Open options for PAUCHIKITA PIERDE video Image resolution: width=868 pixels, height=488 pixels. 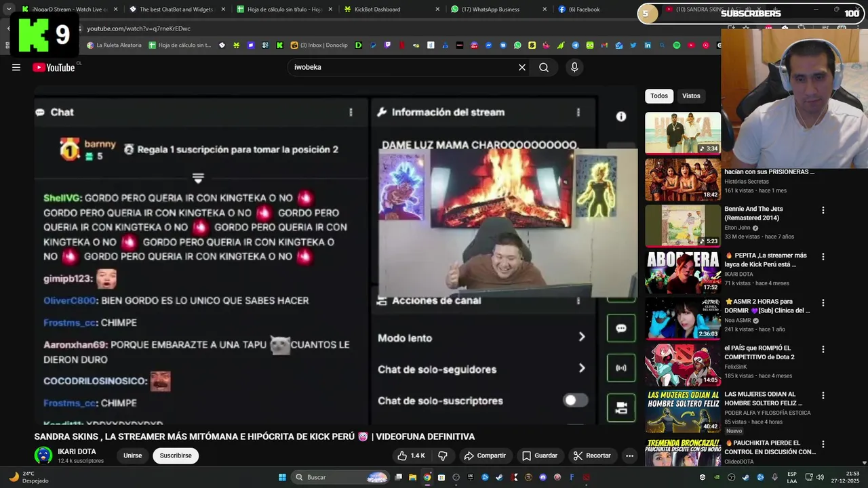pyautogui.click(x=823, y=444)
